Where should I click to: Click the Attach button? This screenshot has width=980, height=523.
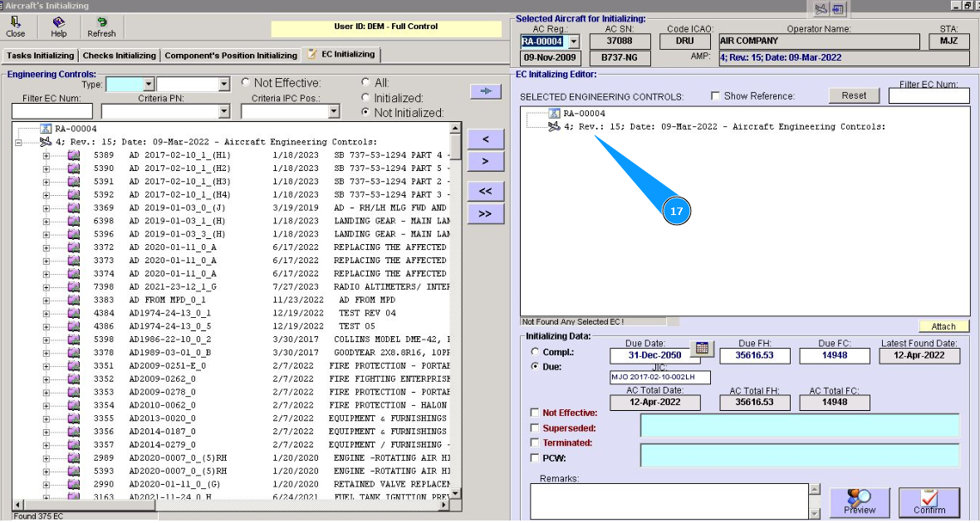943,326
